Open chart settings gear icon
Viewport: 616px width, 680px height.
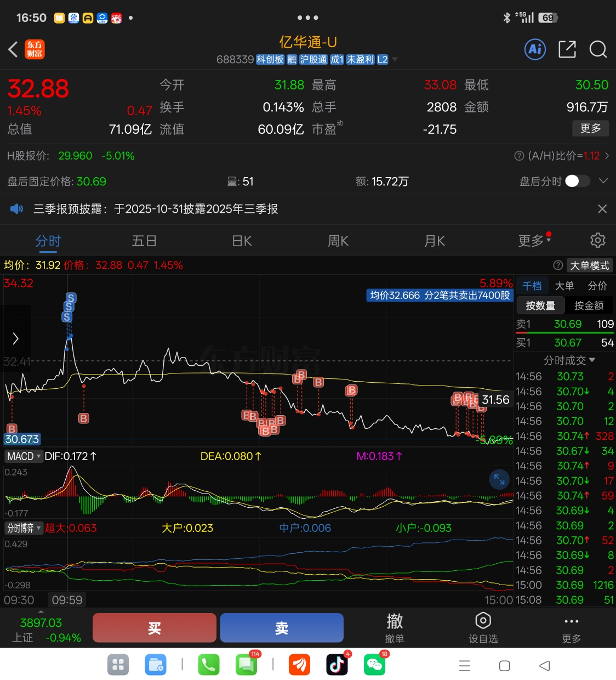pyautogui.click(x=598, y=240)
